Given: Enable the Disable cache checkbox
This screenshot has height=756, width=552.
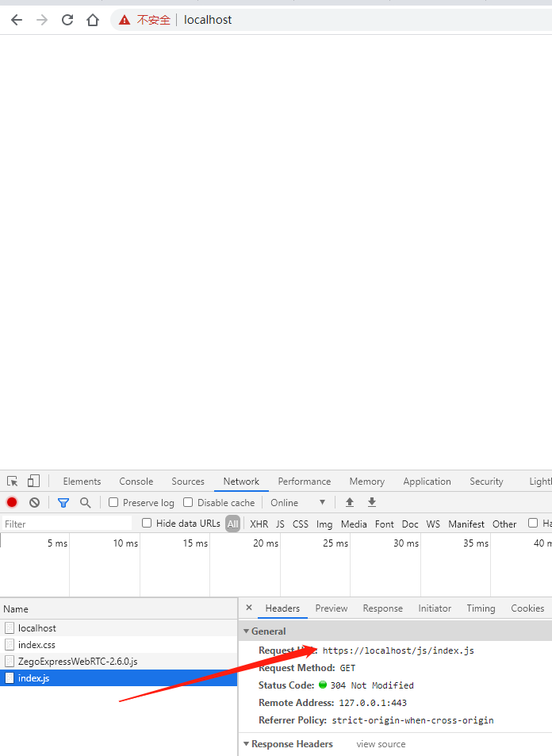Looking at the screenshot, I should 188,502.
